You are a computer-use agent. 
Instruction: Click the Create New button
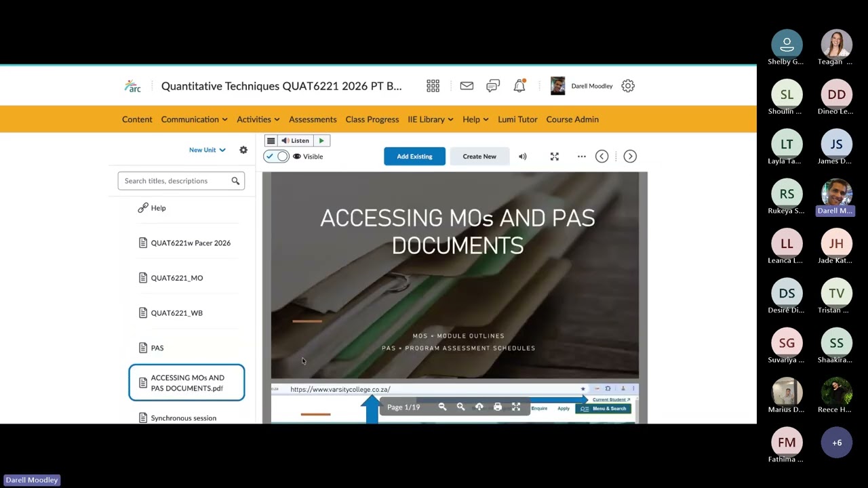pyautogui.click(x=479, y=157)
